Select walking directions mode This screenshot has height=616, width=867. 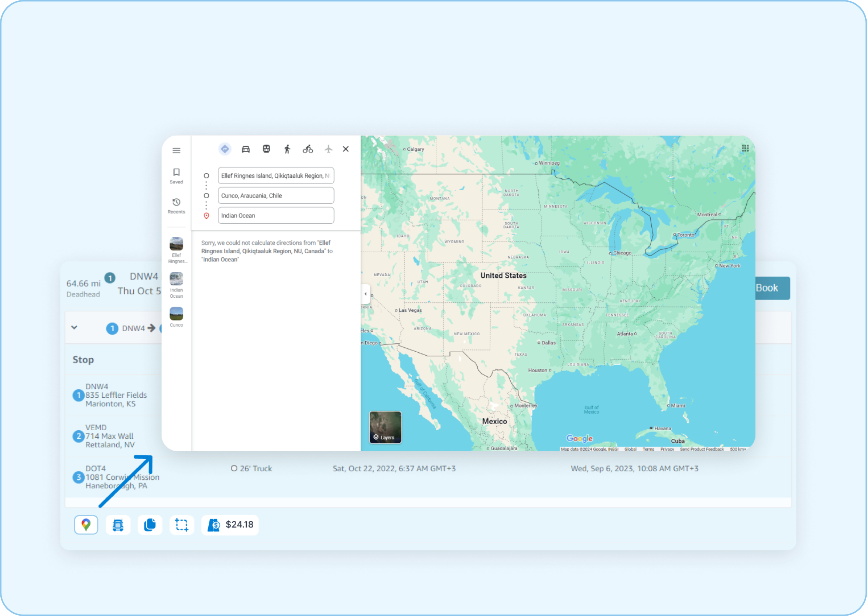pyautogui.click(x=287, y=149)
